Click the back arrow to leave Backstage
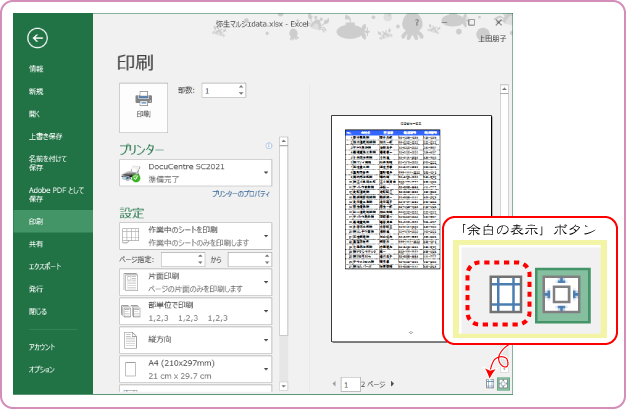Image resolution: width=626 pixels, height=409 pixels. pos(38,38)
